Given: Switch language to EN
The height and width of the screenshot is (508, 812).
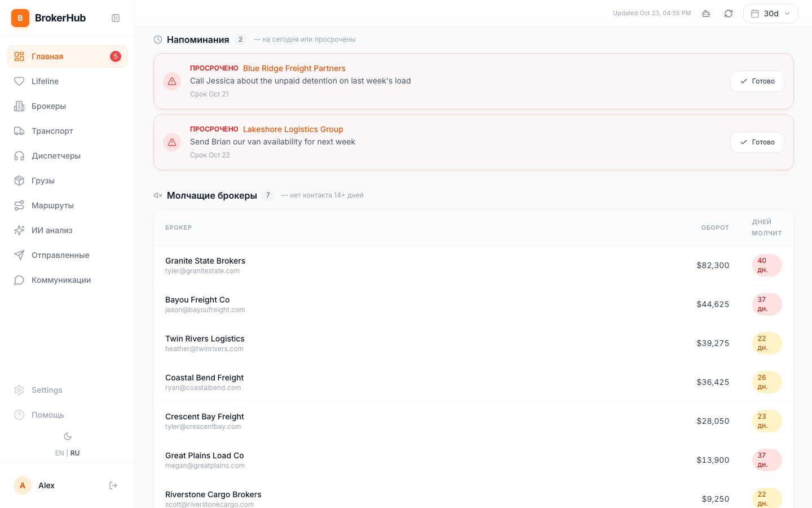Looking at the screenshot, I should pos(59,453).
